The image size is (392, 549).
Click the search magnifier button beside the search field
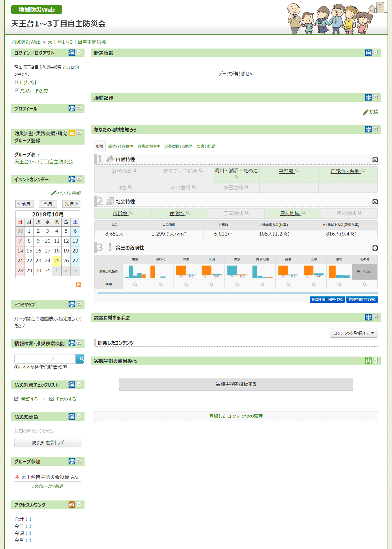[x=80, y=359]
